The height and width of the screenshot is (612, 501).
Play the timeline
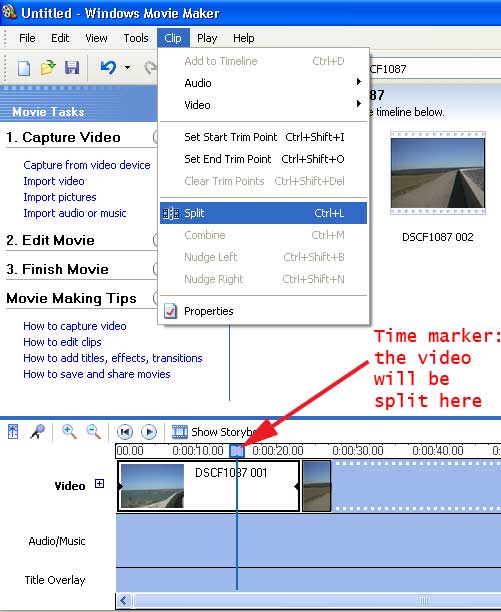click(149, 432)
